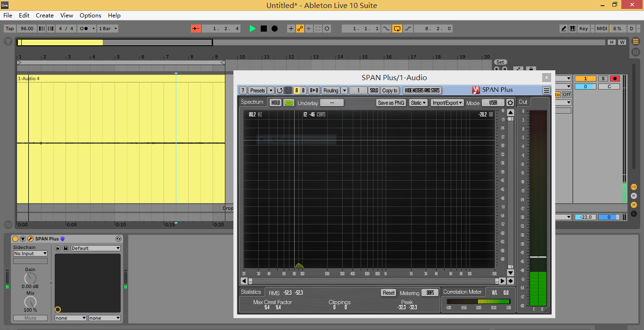
Task: Open the SPAN Plus hamburger menu icon
Action: pos(546,91)
